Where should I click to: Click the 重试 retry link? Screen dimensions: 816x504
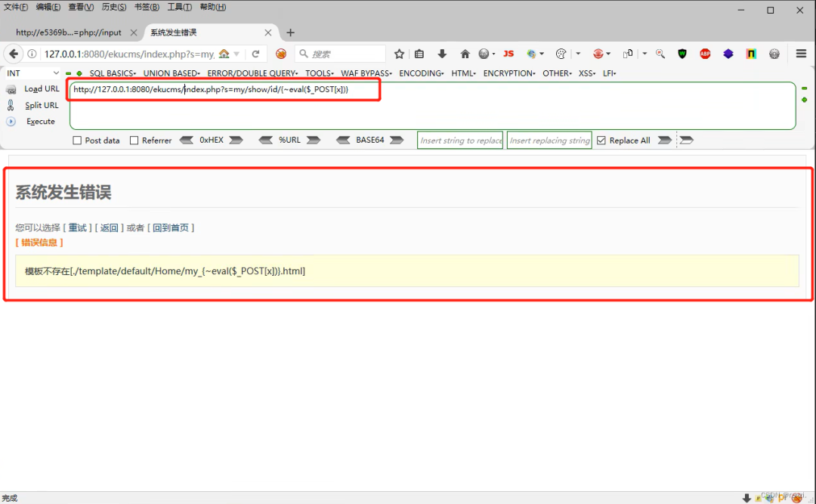(x=78, y=227)
